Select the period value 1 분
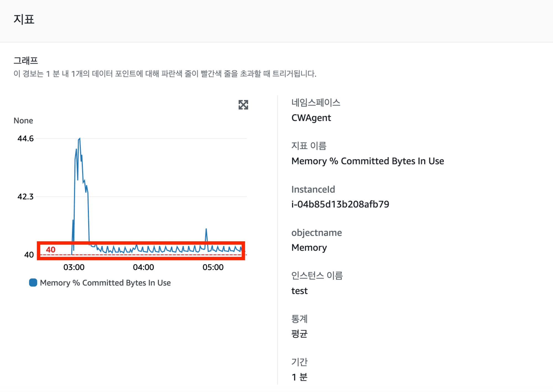Image resolution: width=553 pixels, height=392 pixels. [x=299, y=377]
